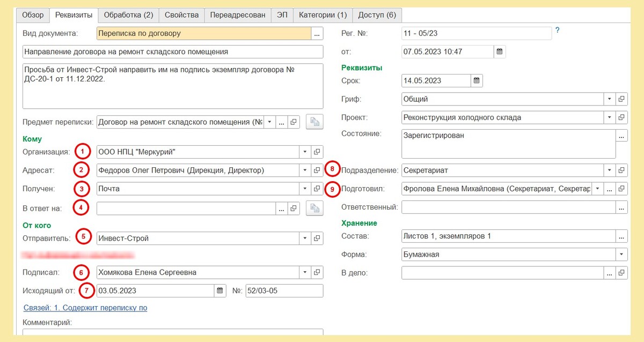Expand the Предмет переписки dropdown
The height and width of the screenshot is (342, 644).
coord(269,122)
